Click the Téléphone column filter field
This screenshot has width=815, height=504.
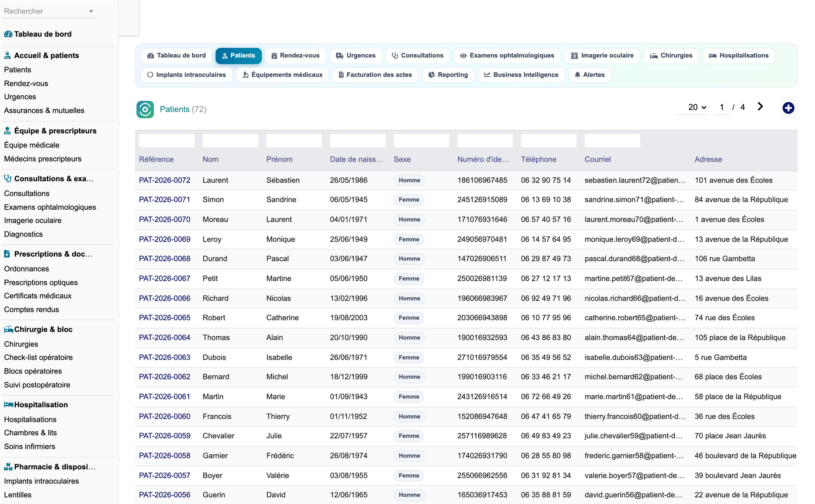(549, 141)
